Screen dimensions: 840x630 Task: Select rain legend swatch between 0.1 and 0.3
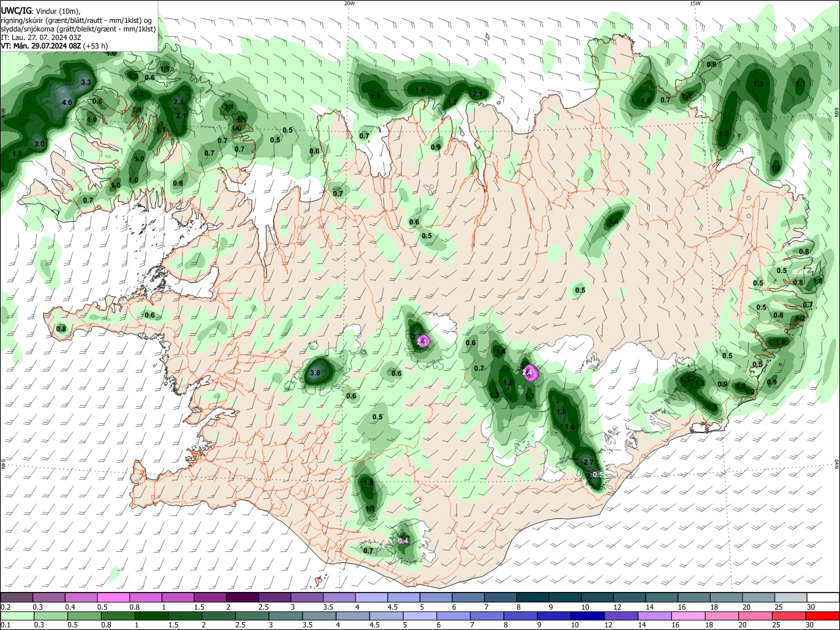coord(16,616)
